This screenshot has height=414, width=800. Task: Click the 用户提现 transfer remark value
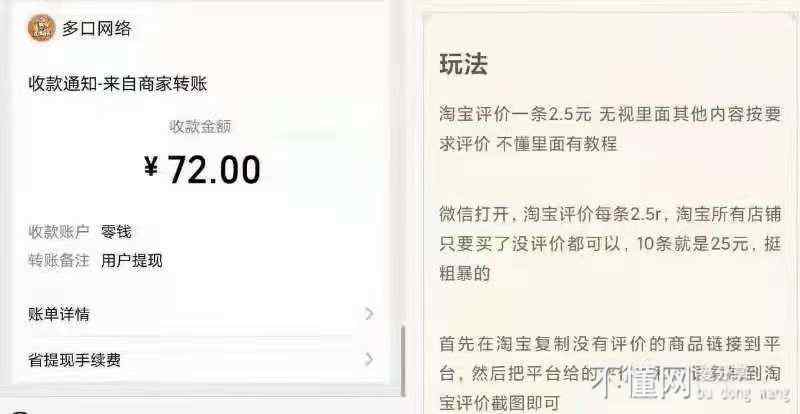pyautogui.click(x=132, y=261)
